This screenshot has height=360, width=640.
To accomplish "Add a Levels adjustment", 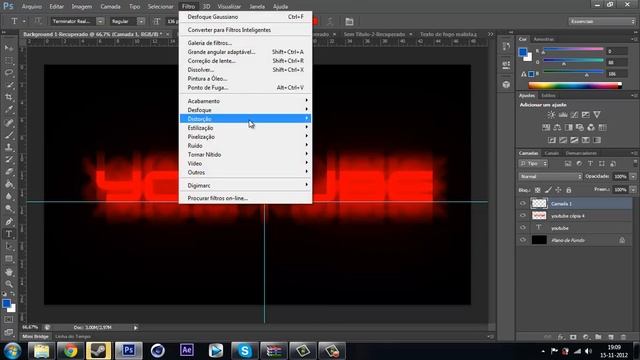I will coord(563,115).
